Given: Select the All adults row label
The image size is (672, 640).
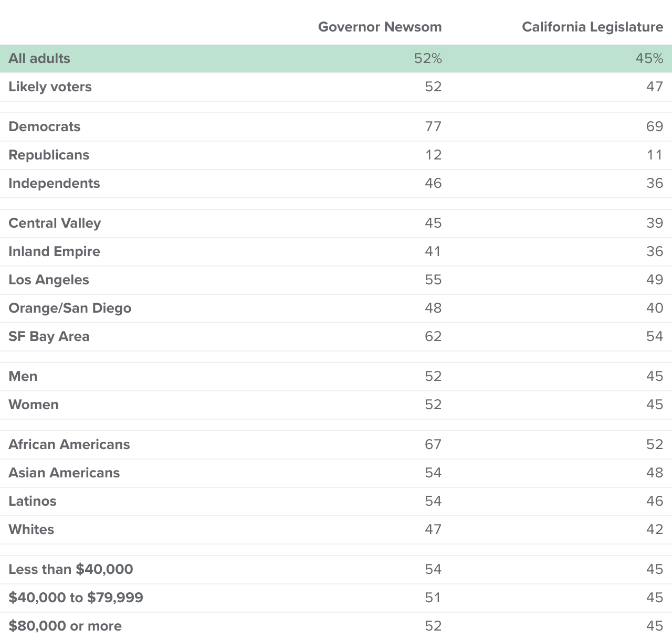Looking at the screenshot, I should pyautogui.click(x=39, y=58).
